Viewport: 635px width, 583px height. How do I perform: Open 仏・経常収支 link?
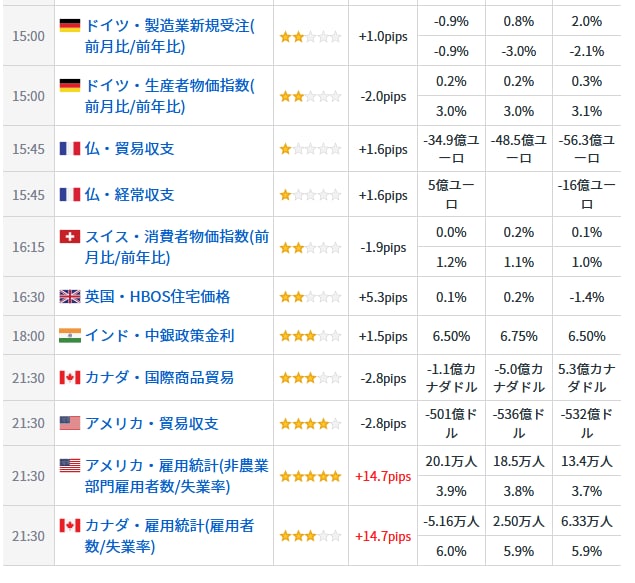click(130, 195)
